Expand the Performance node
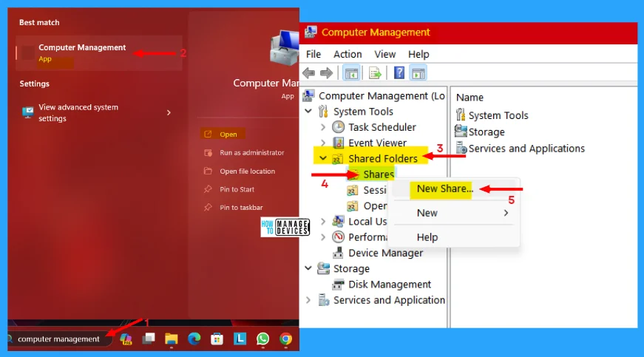 [x=323, y=237]
